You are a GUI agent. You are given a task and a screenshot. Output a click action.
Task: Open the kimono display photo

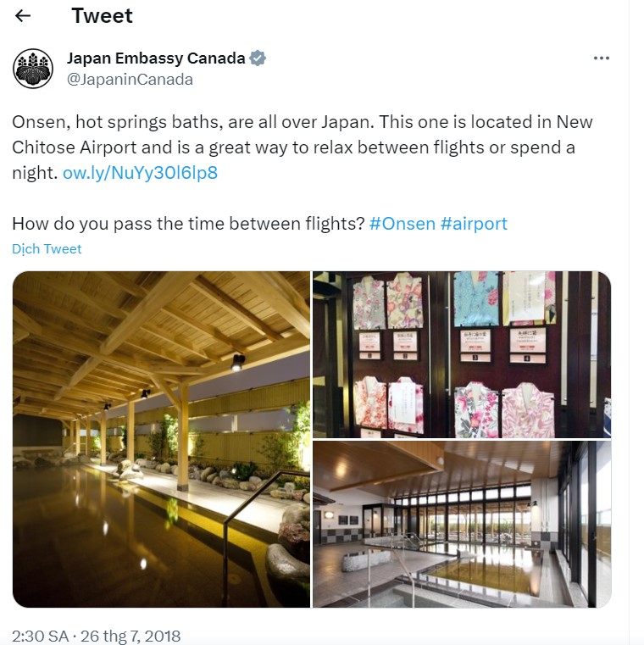point(462,353)
